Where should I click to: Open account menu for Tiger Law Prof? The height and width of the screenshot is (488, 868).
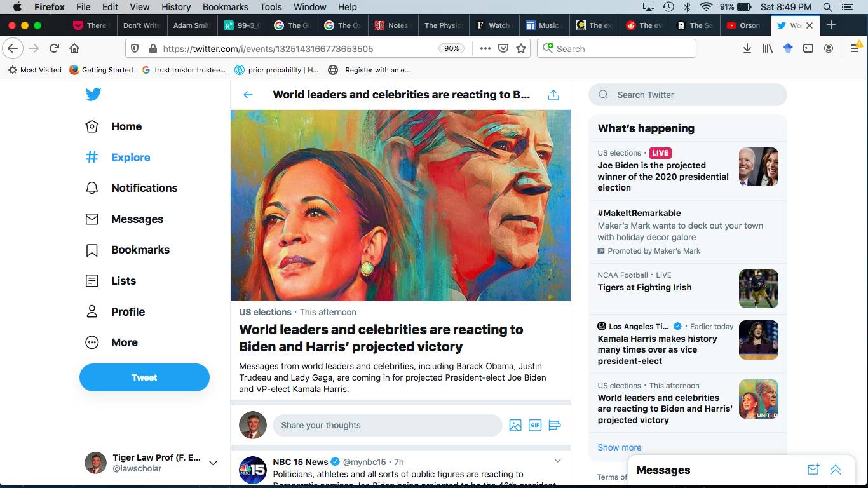[x=213, y=463]
